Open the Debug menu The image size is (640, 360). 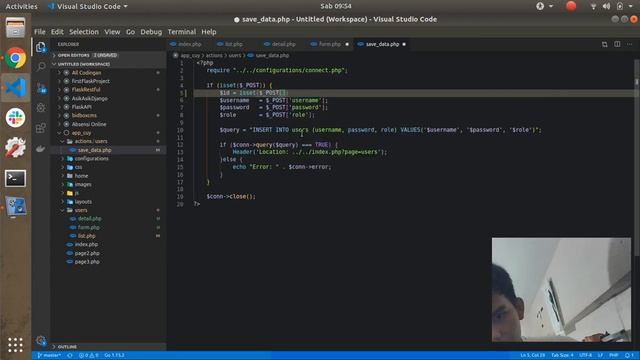click(151, 32)
